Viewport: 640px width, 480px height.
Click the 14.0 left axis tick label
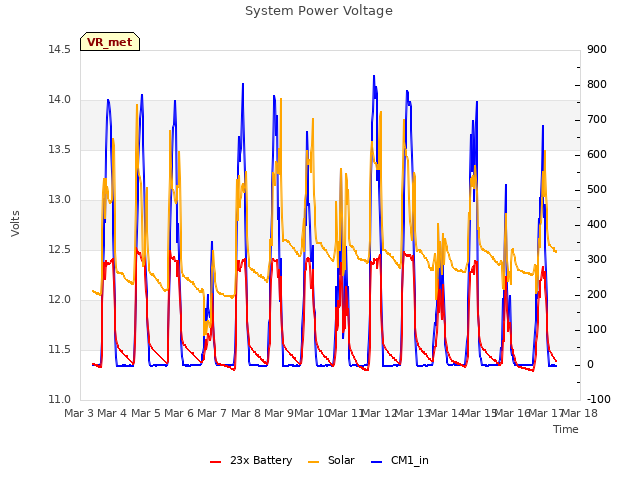click(59, 100)
